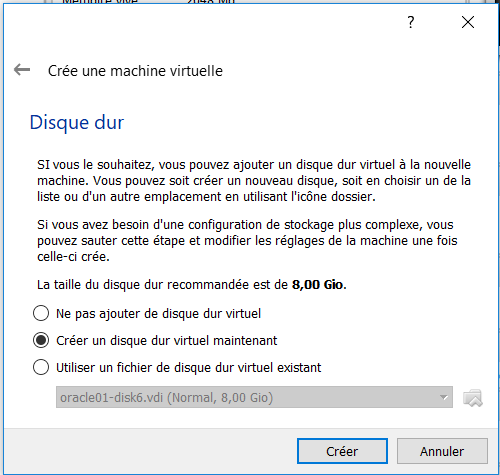The image size is (500, 475).
Task: Browse for disk file using folder icon
Action: pos(473,398)
